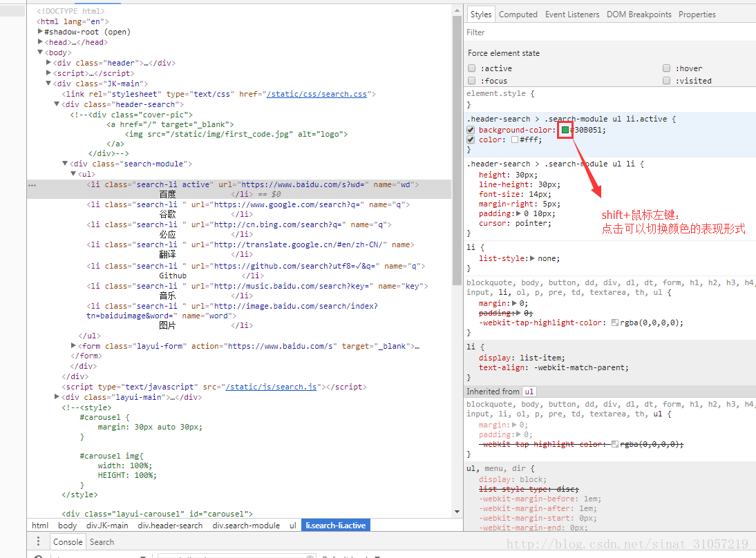Click the html breadcrumb
Screen dimensions: 756x558
(40, 526)
